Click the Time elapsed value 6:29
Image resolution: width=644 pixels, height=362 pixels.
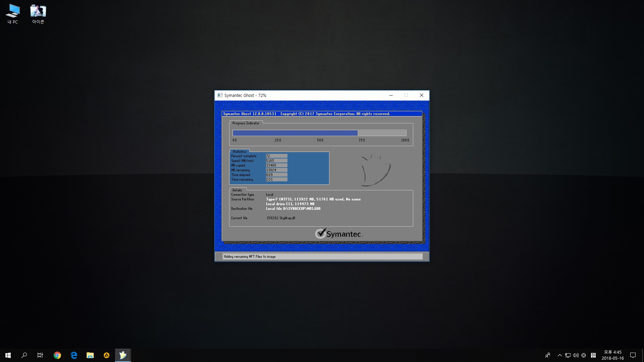point(276,175)
